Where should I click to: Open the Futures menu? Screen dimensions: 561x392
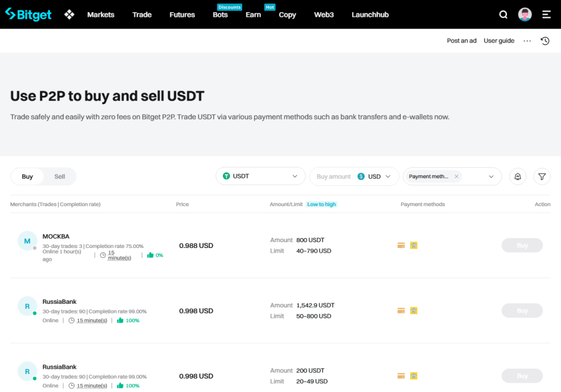click(182, 15)
